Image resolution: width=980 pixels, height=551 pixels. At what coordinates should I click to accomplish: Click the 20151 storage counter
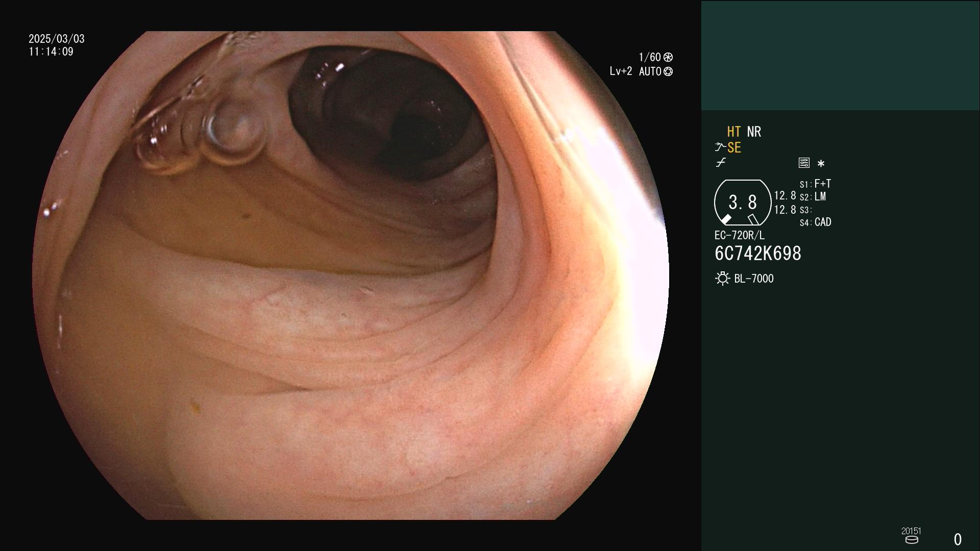(x=911, y=531)
